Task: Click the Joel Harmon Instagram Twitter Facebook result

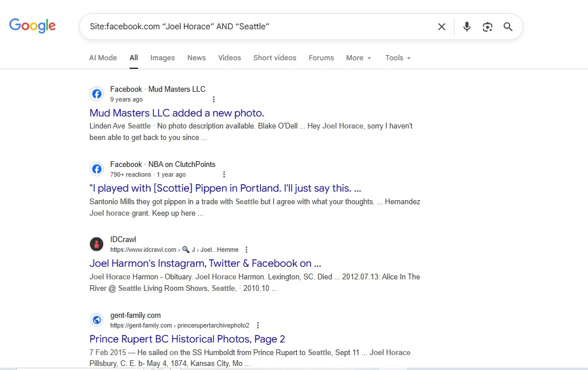Action: click(205, 263)
